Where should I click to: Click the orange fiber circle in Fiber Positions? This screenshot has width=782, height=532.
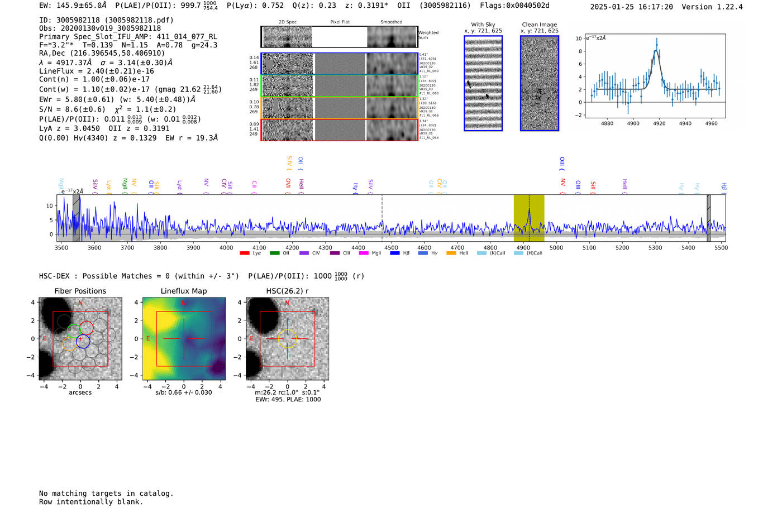[x=69, y=344]
